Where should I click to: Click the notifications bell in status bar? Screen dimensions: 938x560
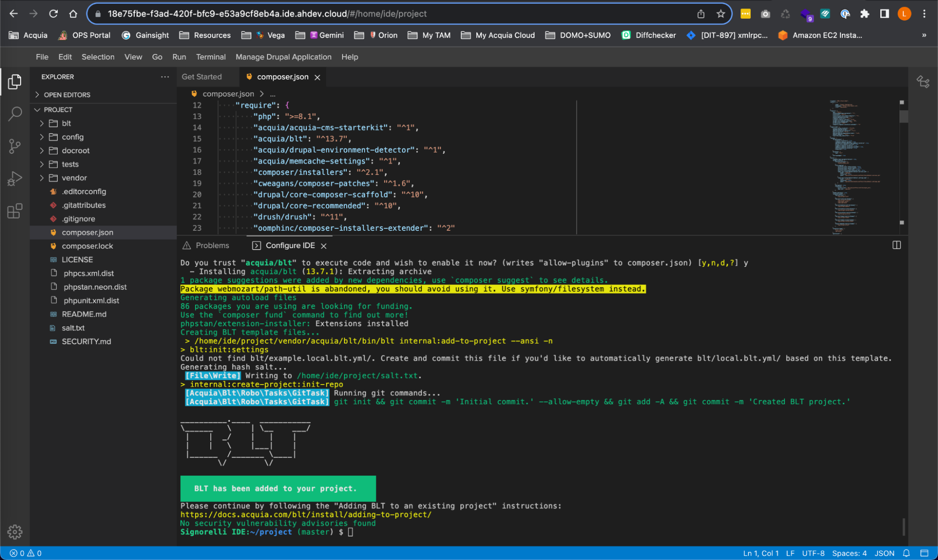click(x=907, y=553)
